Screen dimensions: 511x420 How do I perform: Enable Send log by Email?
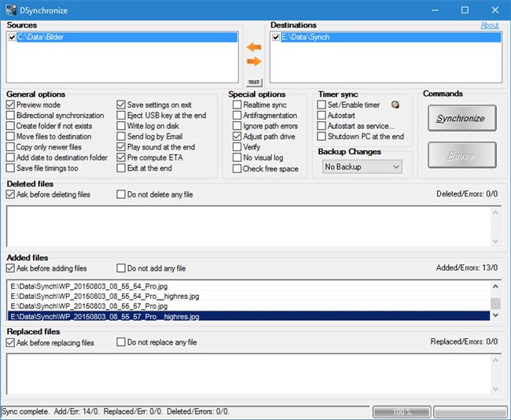[121, 136]
